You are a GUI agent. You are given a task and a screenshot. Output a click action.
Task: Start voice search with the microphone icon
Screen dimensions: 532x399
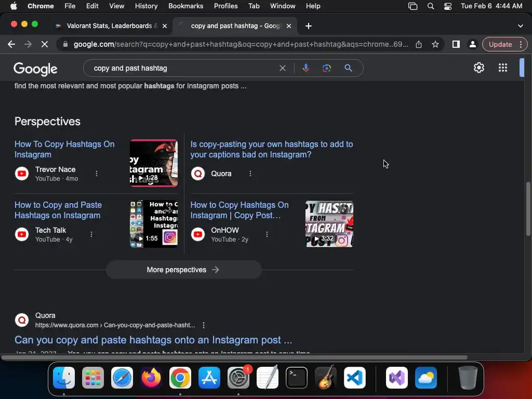(305, 68)
